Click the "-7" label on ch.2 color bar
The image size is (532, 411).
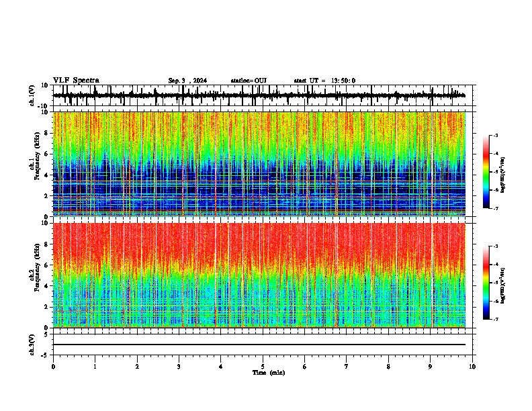(x=496, y=319)
